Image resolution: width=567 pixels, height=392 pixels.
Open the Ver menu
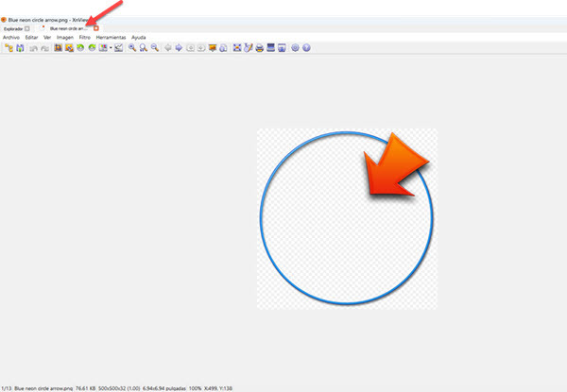47,37
